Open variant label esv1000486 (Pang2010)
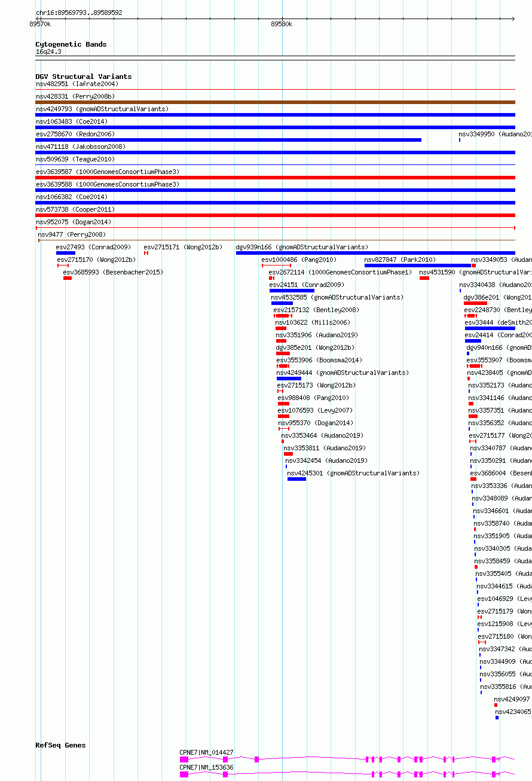 [x=299, y=260]
